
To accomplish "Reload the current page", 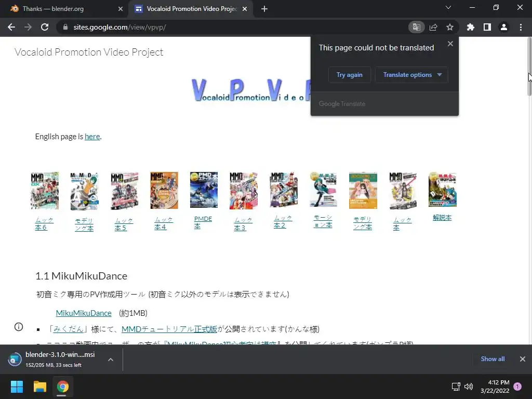I will point(45,27).
